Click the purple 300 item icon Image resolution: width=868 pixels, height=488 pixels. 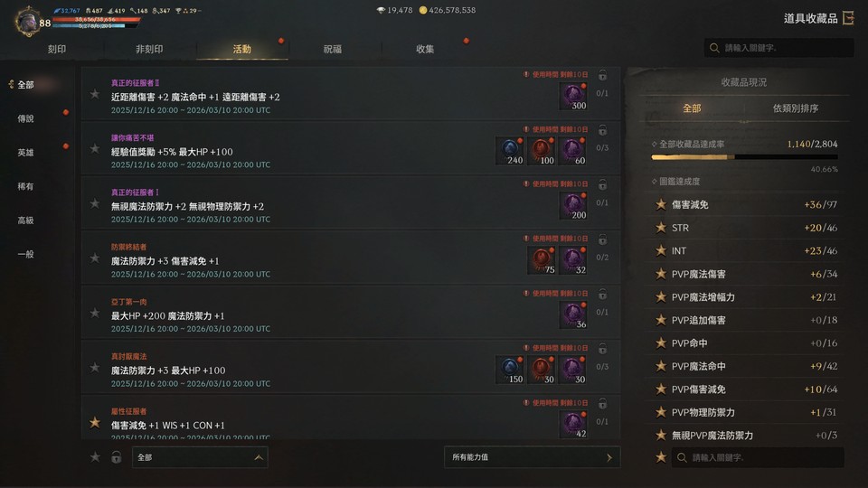tap(573, 97)
